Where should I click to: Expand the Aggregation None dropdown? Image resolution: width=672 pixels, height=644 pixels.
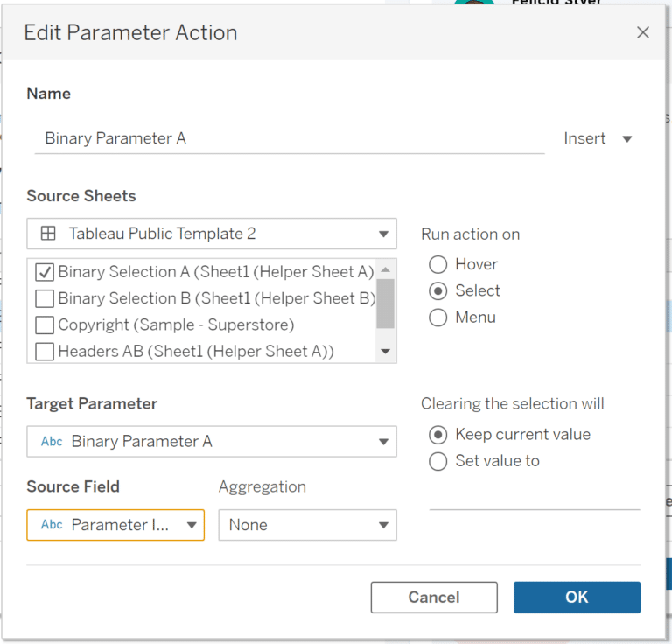[x=308, y=525]
